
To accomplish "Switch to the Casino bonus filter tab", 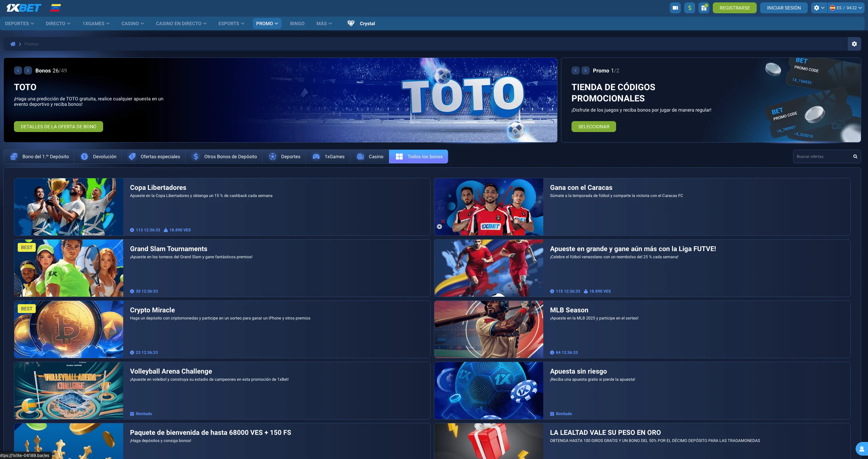I will (369, 157).
